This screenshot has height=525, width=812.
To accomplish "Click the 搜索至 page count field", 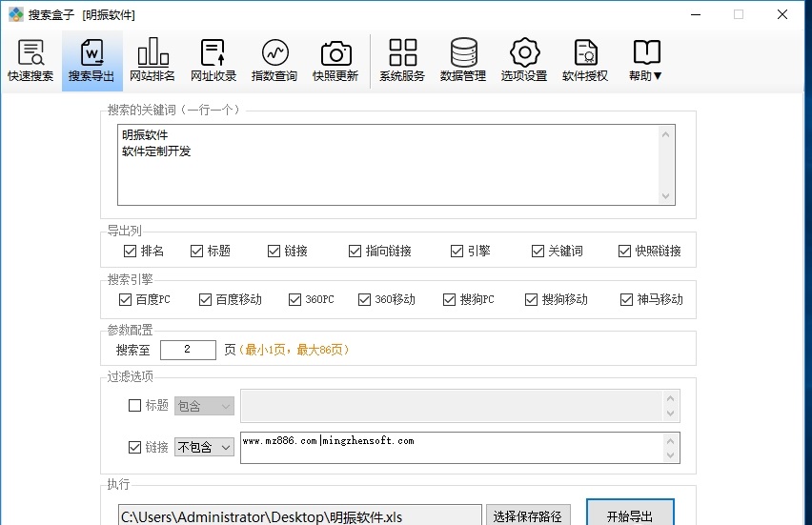I will [188, 350].
